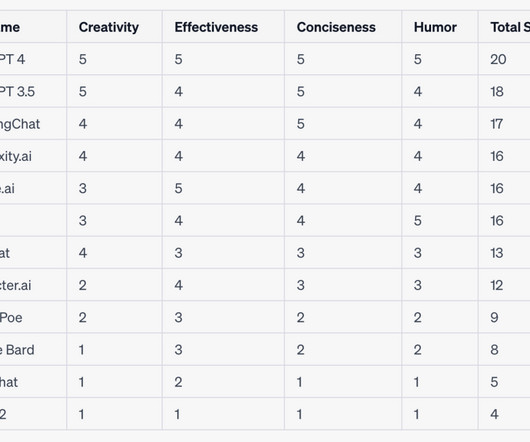This screenshot has height=442, width=530.
Task: Click the Creativity column header
Action: click(109, 27)
